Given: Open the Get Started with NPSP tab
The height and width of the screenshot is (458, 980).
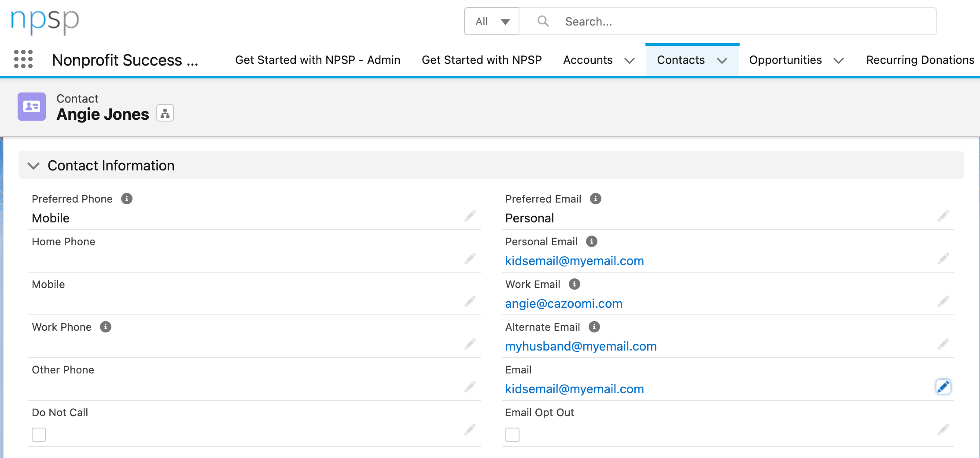Looking at the screenshot, I should pyautogui.click(x=482, y=60).
